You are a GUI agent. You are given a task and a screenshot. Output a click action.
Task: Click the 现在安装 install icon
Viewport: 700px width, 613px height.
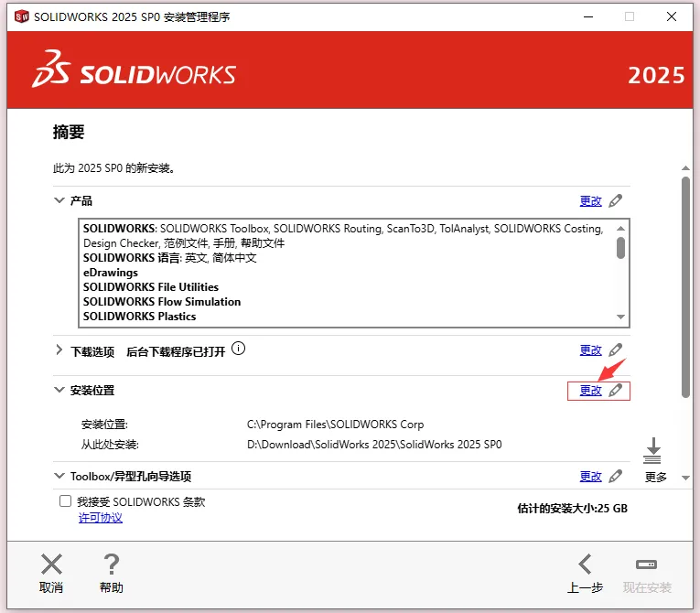point(646,565)
